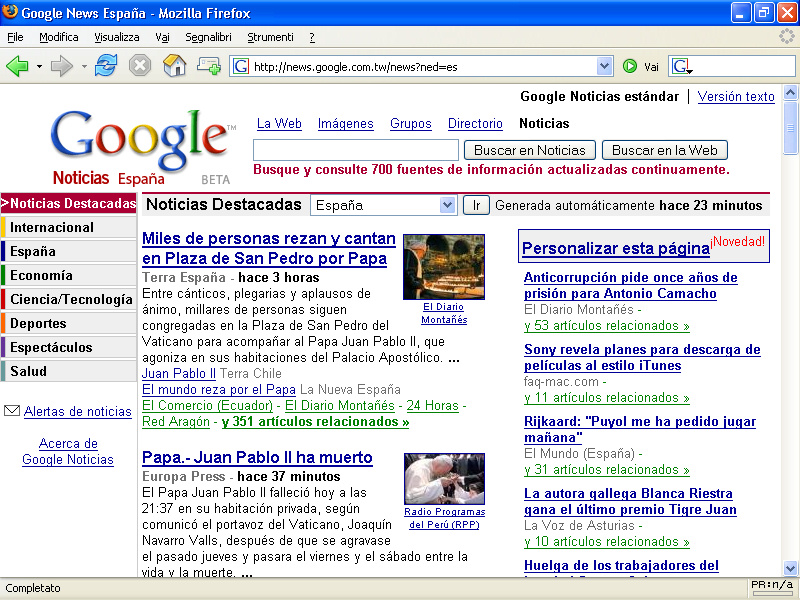
Task: Open the File menu
Action: click(x=15, y=37)
